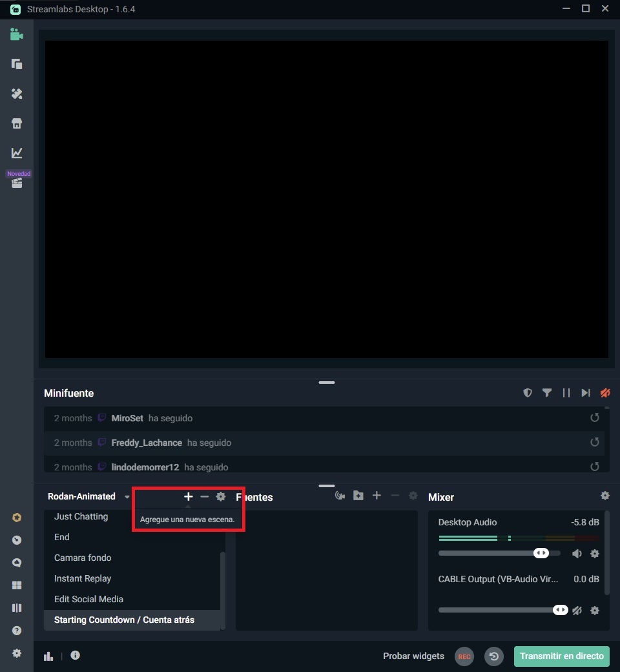Open the Themes store icon in sidebar

pos(16,123)
